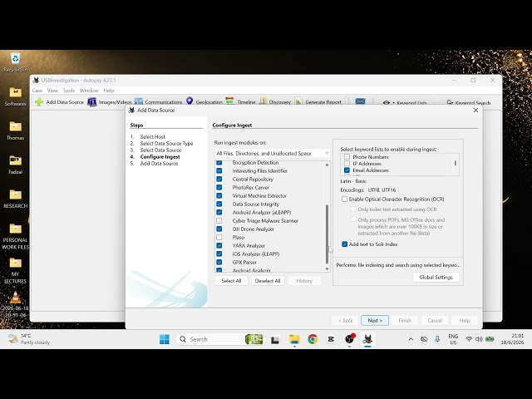Uncheck the Central Repository module
The height and width of the screenshot is (399, 532).
click(x=219, y=180)
